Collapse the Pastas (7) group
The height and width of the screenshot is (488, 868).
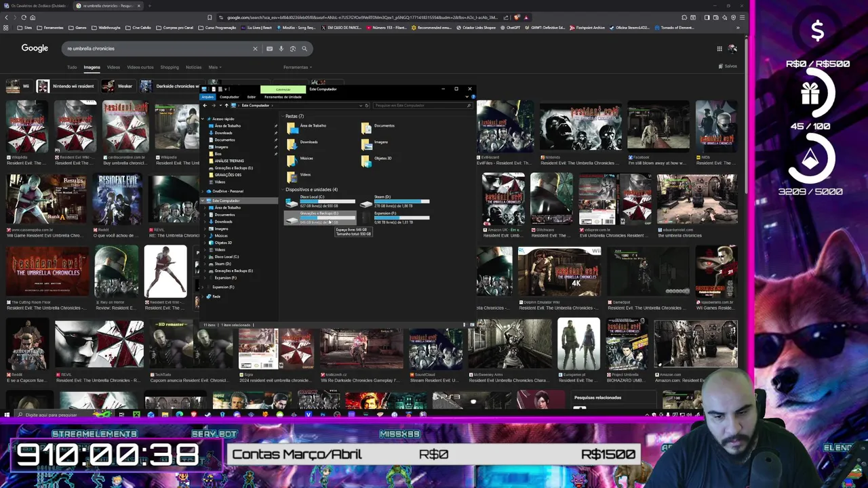[x=283, y=117]
